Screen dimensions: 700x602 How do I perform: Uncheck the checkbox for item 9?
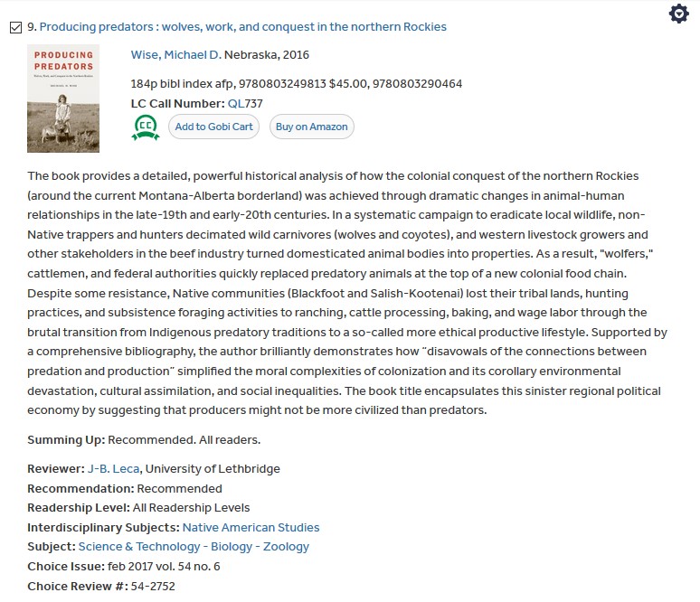(x=15, y=27)
